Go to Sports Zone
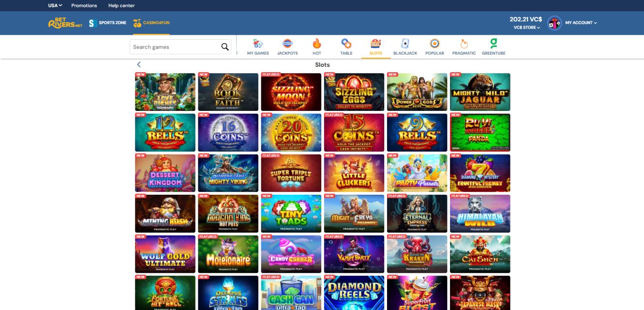 (108, 23)
